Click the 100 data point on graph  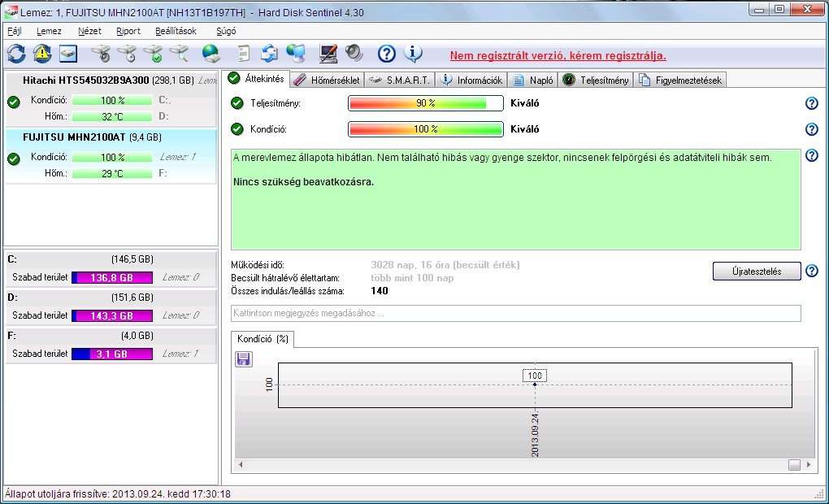[535, 384]
